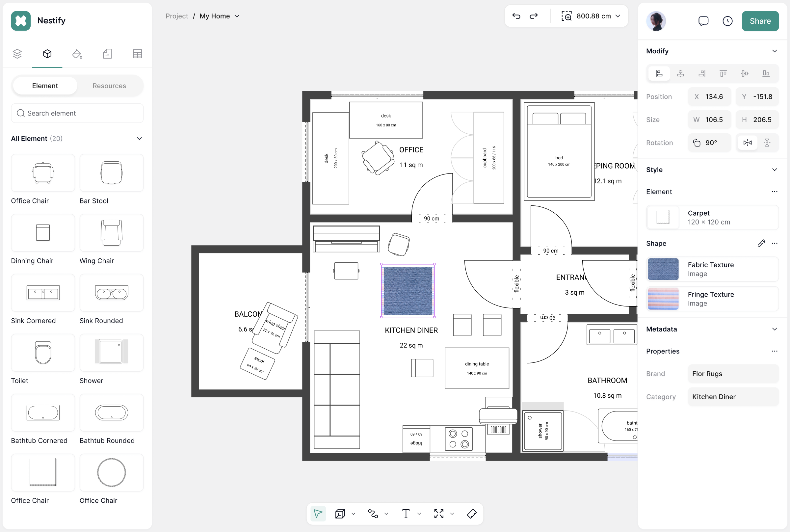Click the Share button

[x=760, y=21]
